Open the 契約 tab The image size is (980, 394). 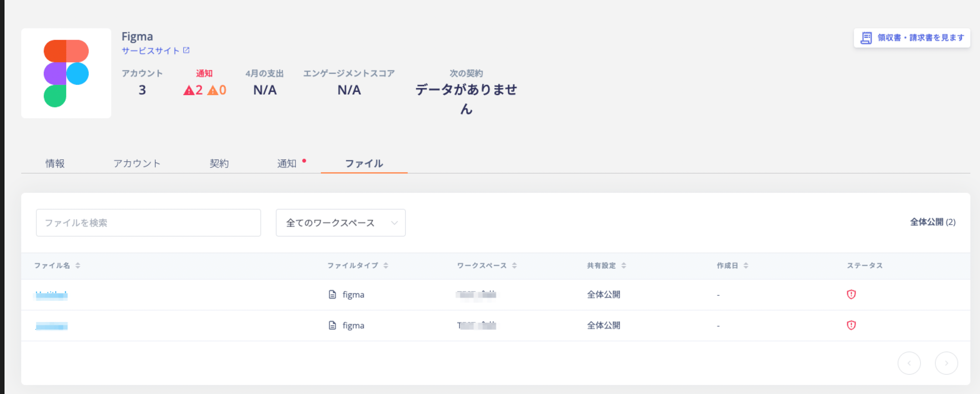pyautogui.click(x=219, y=164)
